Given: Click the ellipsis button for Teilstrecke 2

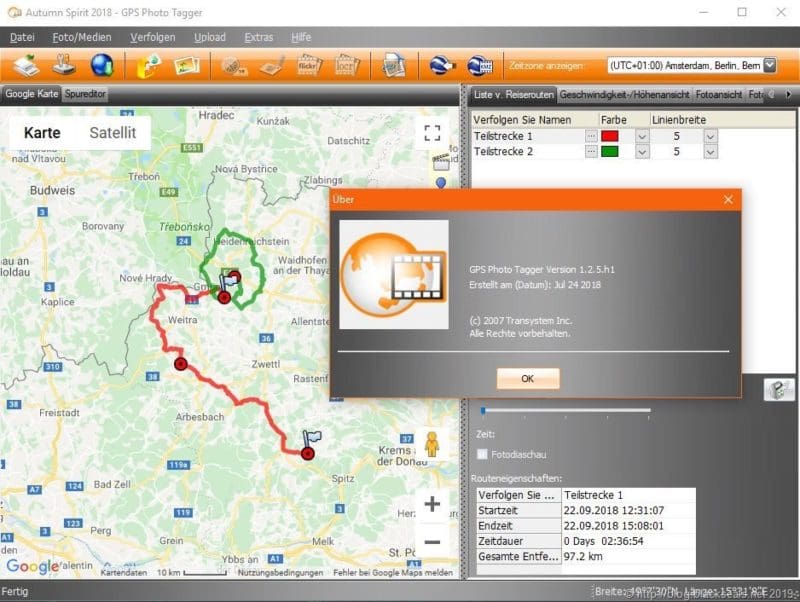Looking at the screenshot, I should pos(591,152).
